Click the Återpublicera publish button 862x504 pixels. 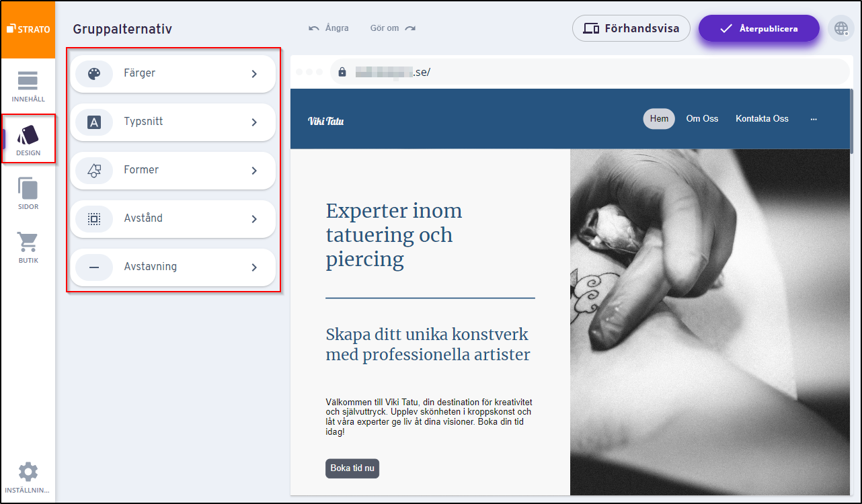[x=758, y=28]
